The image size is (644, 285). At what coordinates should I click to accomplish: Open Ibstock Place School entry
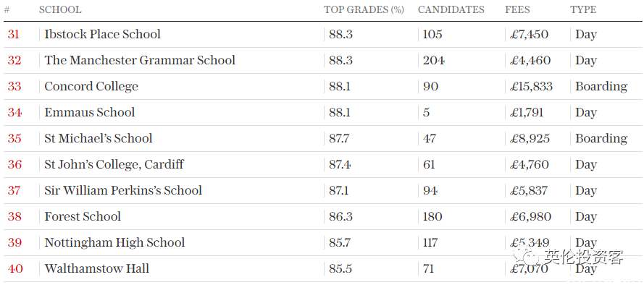point(102,34)
